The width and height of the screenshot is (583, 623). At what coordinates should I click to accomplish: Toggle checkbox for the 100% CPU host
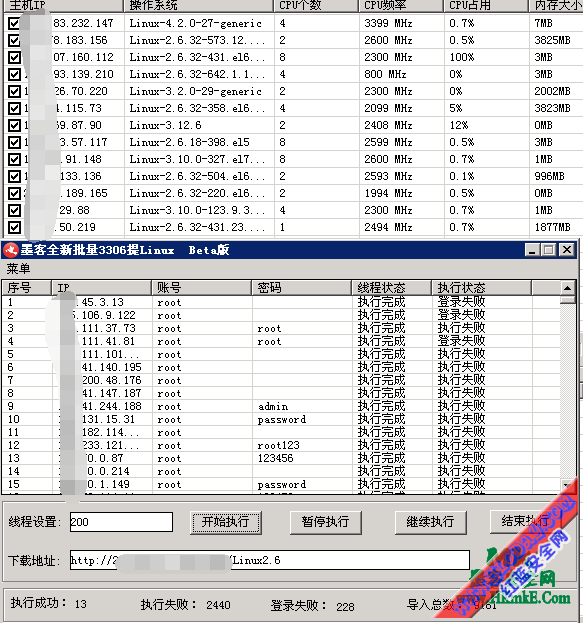pos(14,58)
